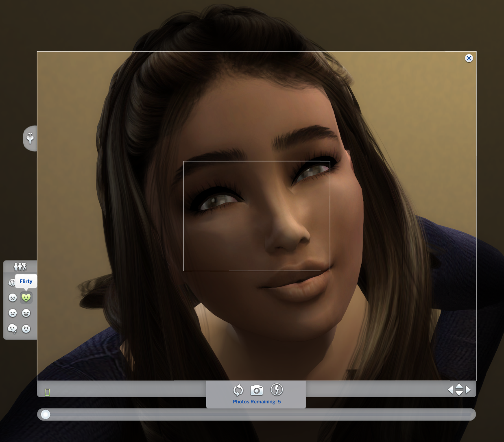Choose the laughing happy face emotion
Screen dimensions: 504x442
pos(26,313)
